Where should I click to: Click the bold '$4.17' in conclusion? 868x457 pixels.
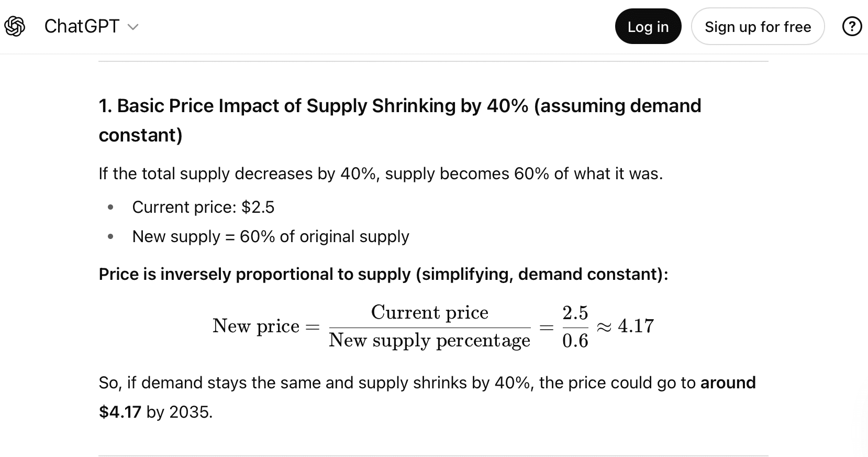pos(120,412)
